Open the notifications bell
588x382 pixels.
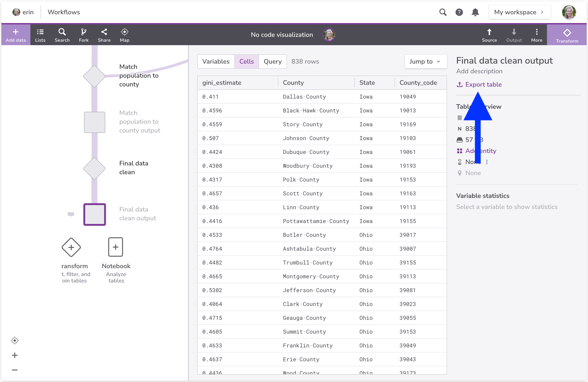(x=475, y=12)
